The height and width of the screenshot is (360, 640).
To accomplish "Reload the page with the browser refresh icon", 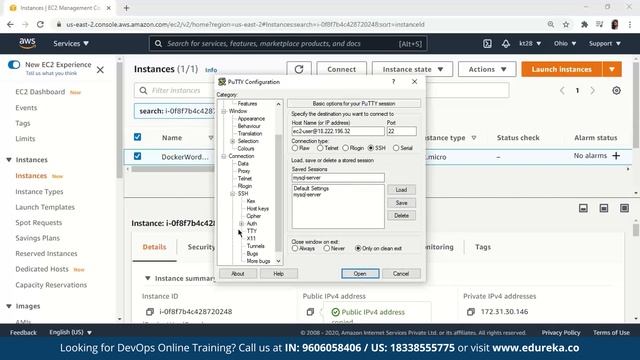I will (x=40, y=24).
